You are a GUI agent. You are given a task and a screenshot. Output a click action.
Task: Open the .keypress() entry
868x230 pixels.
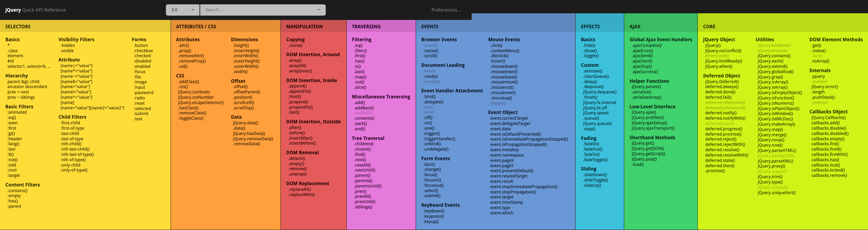[434, 216]
